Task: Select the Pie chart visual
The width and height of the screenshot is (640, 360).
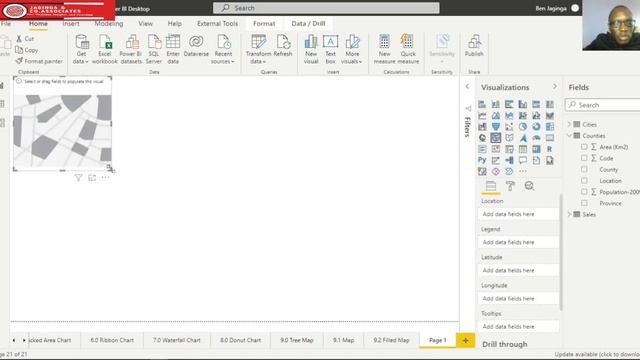Action: [x=522, y=127]
